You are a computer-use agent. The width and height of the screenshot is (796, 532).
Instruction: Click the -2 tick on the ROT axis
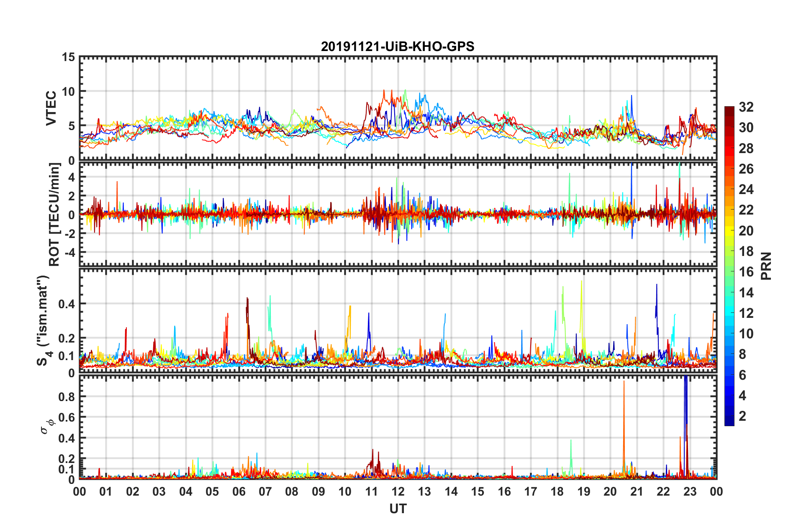point(69,234)
